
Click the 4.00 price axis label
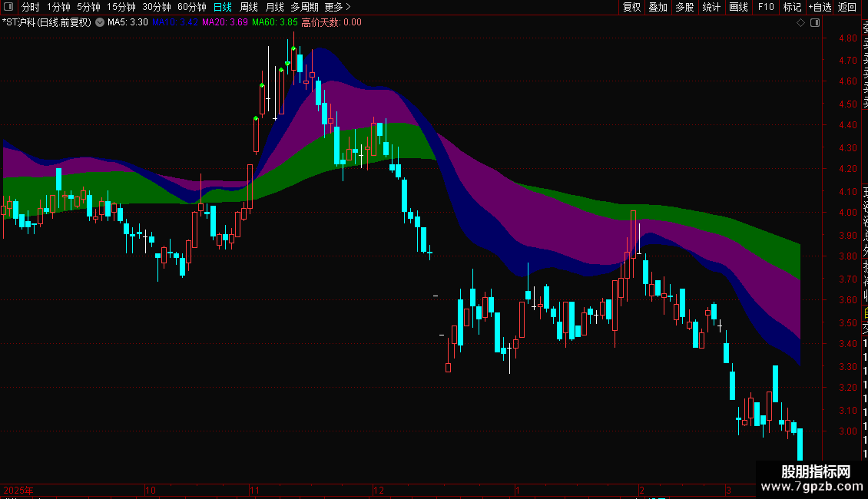848,213
